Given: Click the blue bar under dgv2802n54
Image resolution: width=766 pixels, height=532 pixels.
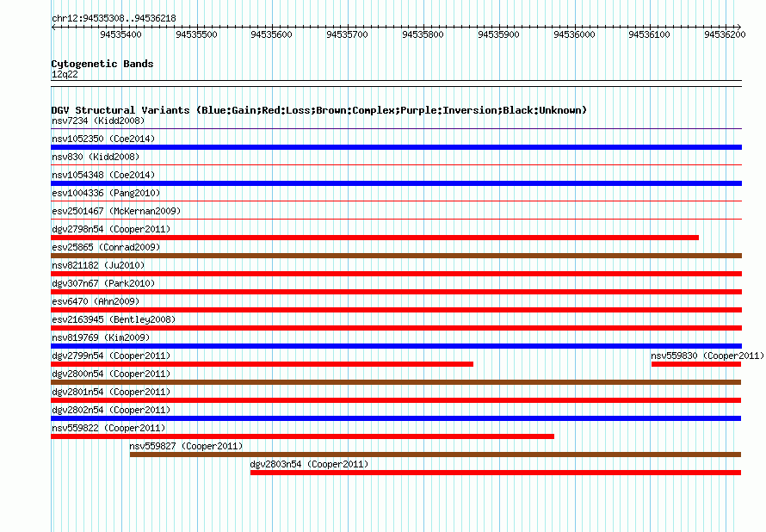Looking at the screenshot, I should [396, 418].
